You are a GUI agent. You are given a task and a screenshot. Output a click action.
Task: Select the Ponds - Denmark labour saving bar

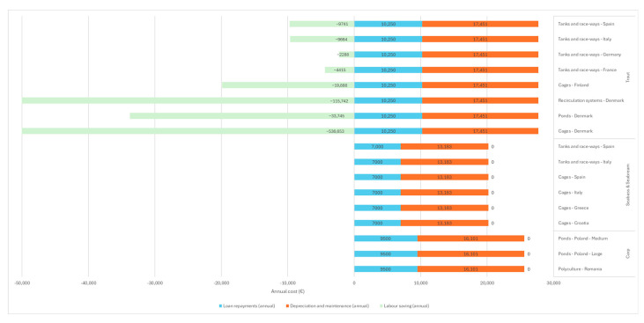(242, 116)
